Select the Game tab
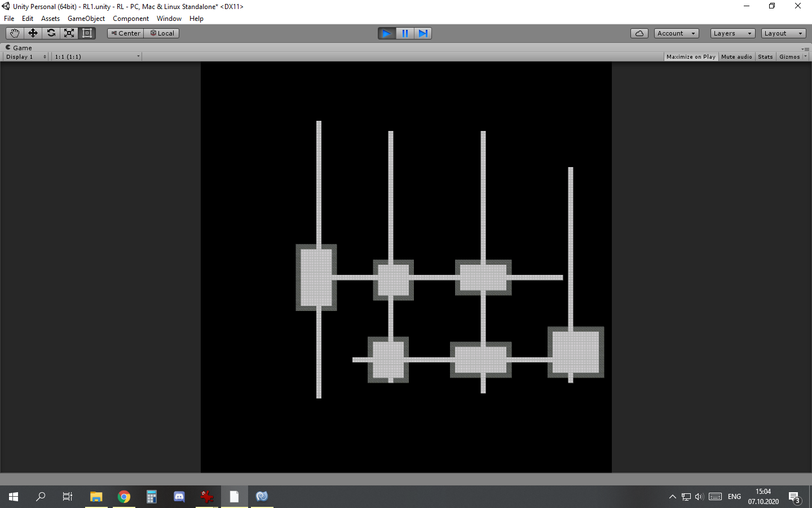The height and width of the screenshot is (508, 812). [19, 48]
